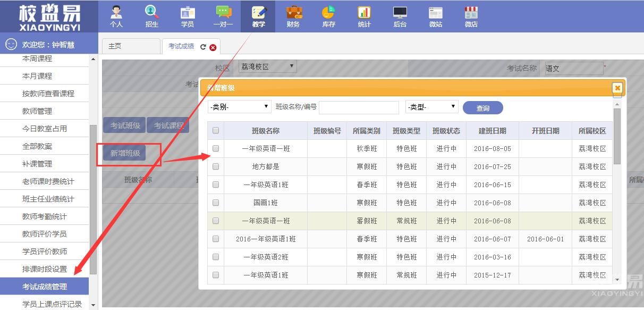Toggle the select-all checkbox in table header
Viewport: 644px width, 310px height.
tap(216, 130)
